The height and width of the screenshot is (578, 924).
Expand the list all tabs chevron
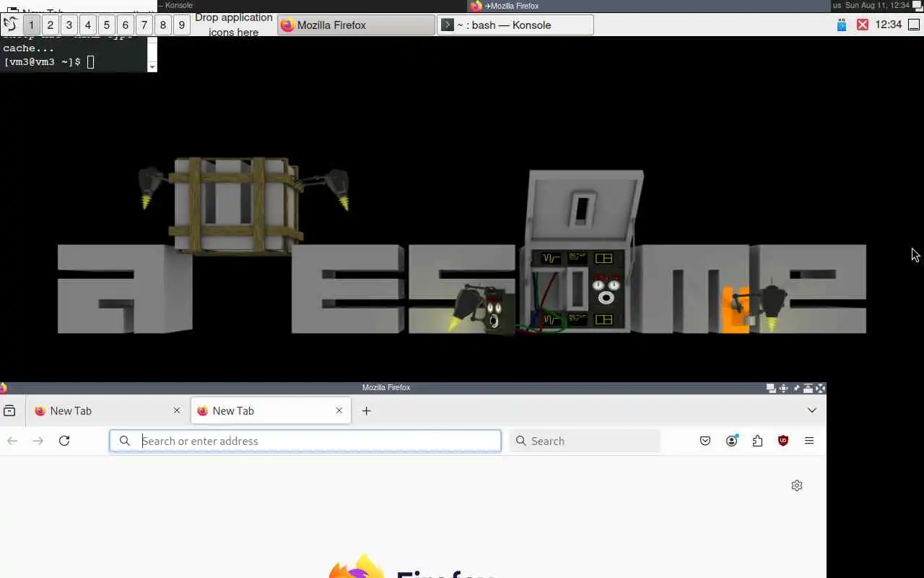tap(812, 410)
